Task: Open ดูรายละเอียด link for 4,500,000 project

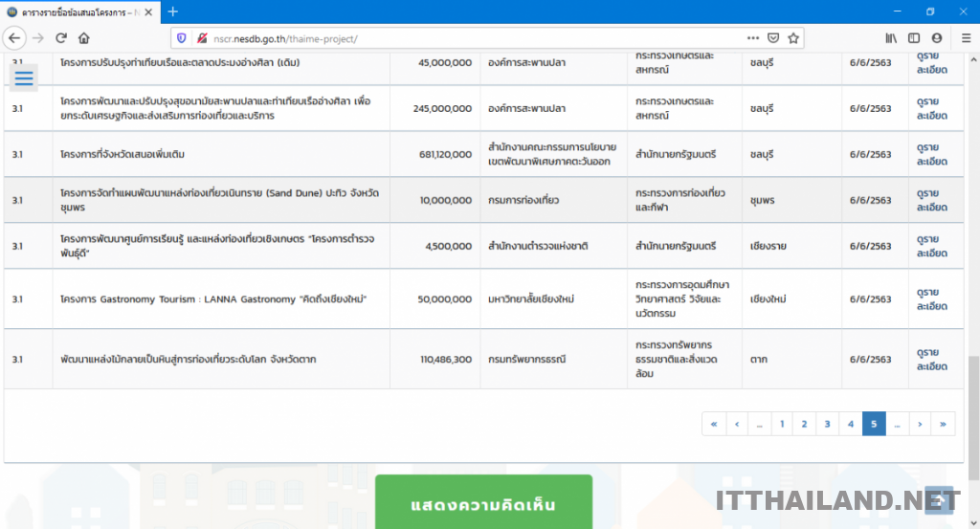Action: tap(931, 246)
